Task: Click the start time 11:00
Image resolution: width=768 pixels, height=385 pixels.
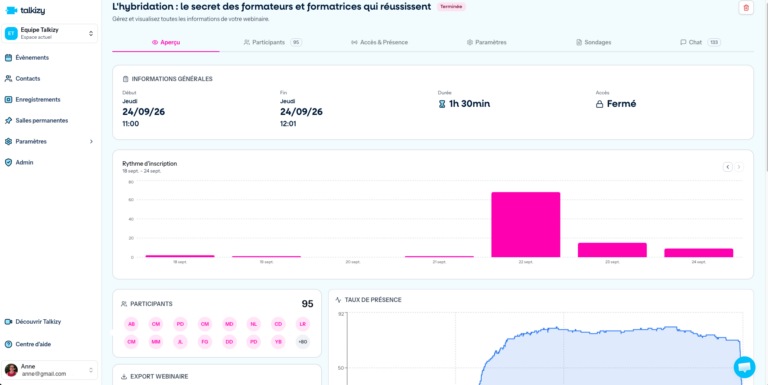Action: pos(131,124)
